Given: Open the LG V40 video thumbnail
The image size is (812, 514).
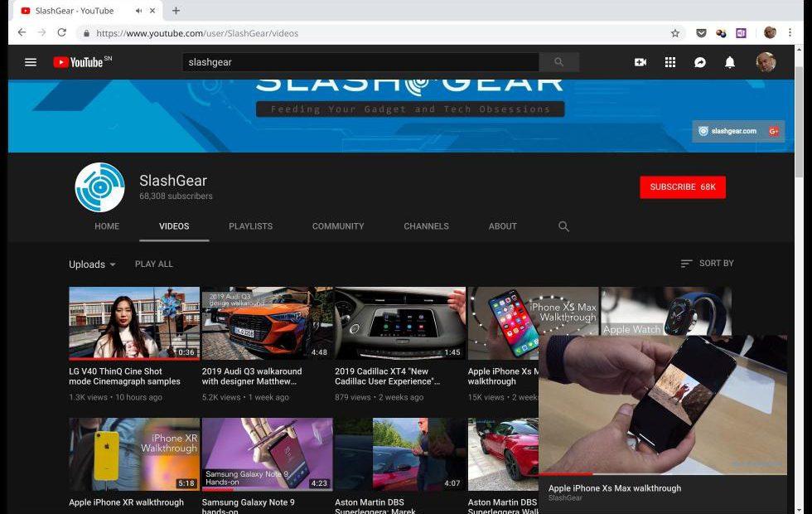Looking at the screenshot, I should [134, 322].
